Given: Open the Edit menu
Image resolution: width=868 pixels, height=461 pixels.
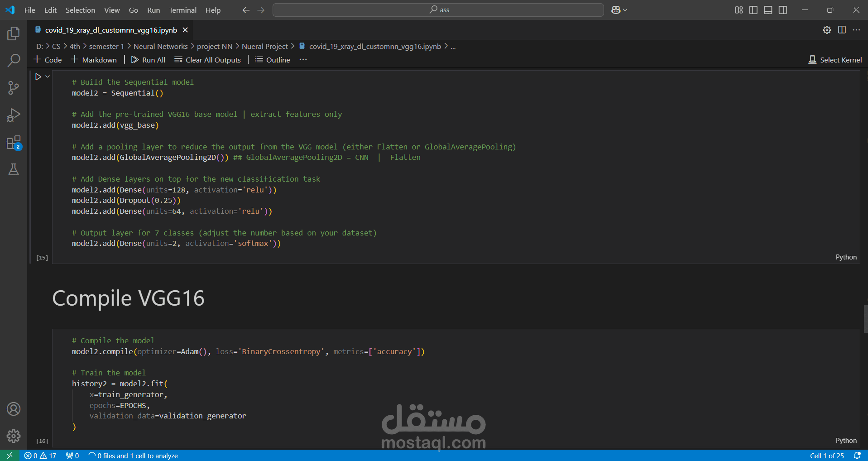Looking at the screenshot, I should (50, 10).
